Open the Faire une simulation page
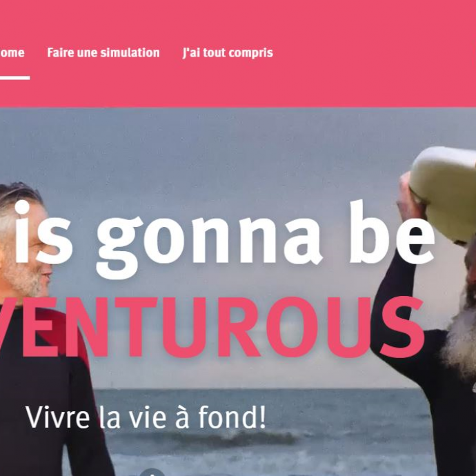This screenshot has width=476, height=476. pos(103,52)
